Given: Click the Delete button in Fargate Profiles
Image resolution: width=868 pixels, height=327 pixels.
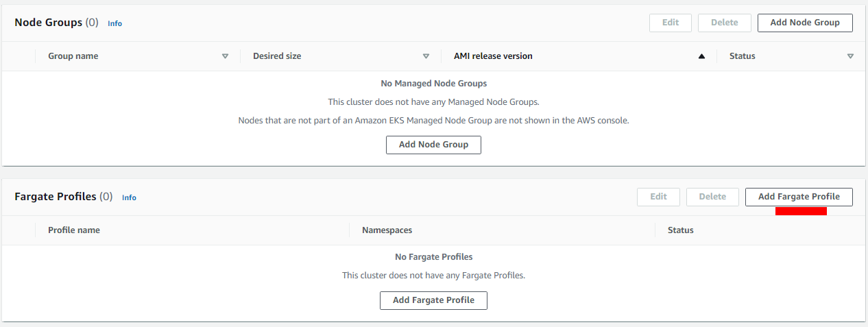Looking at the screenshot, I should (712, 197).
